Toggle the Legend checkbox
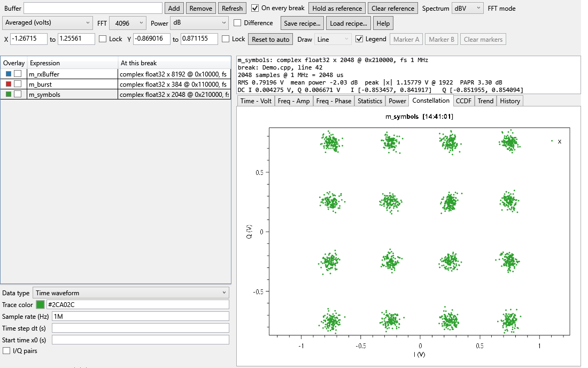The width and height of the screenshot is (588, 368). [x=359, y=39]
